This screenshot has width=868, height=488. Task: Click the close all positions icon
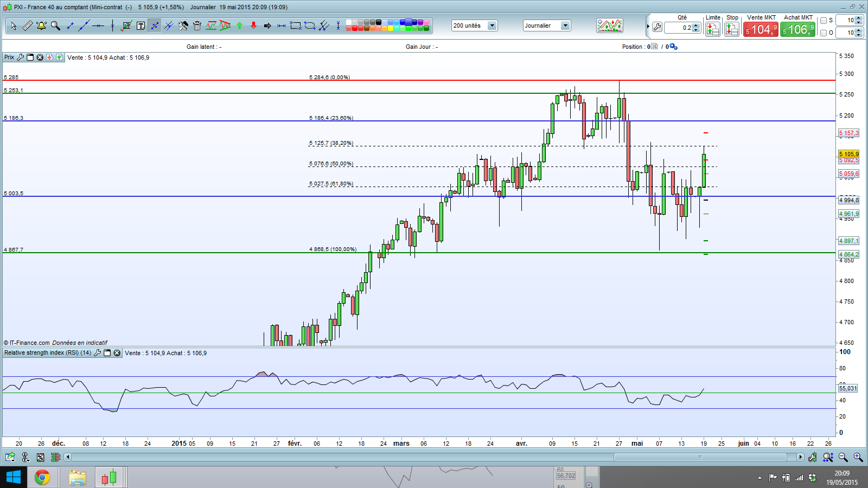(655, 46)
